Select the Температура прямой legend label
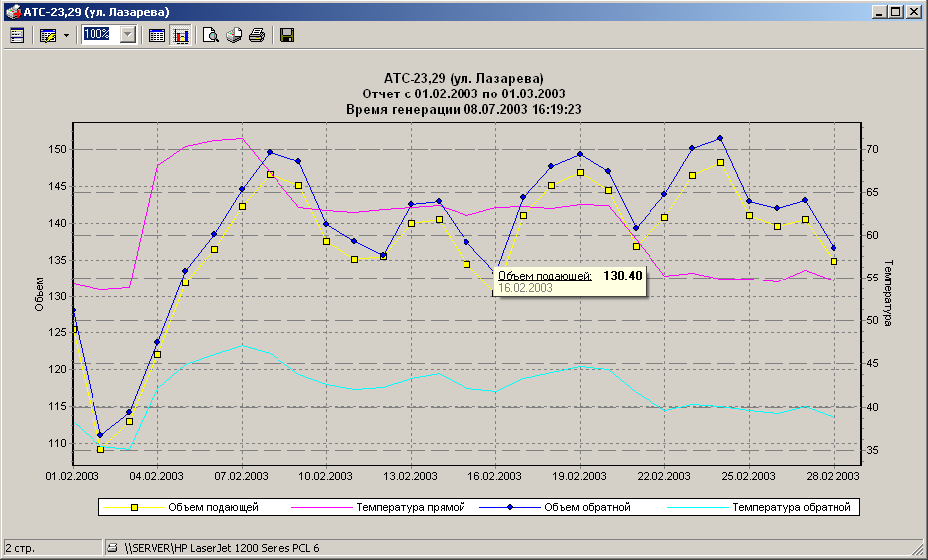This screenshot has width=928, height=560. 410,507
